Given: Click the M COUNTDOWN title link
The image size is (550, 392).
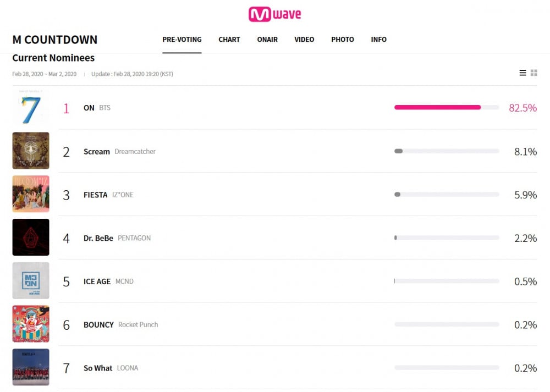Looking at the screenshot, I should pyautogui.click(x=54, y=40).
